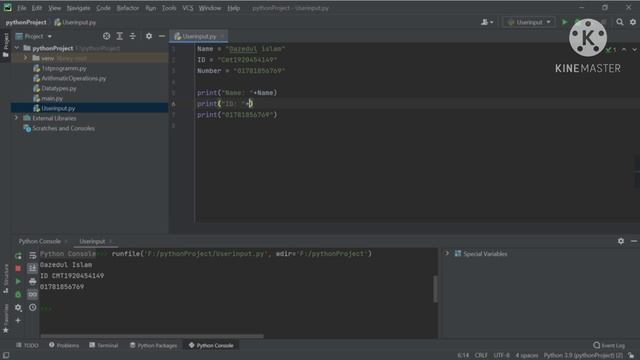
Task: Toggle show variables glasses icon in console
Action: (x=33, y=294)
